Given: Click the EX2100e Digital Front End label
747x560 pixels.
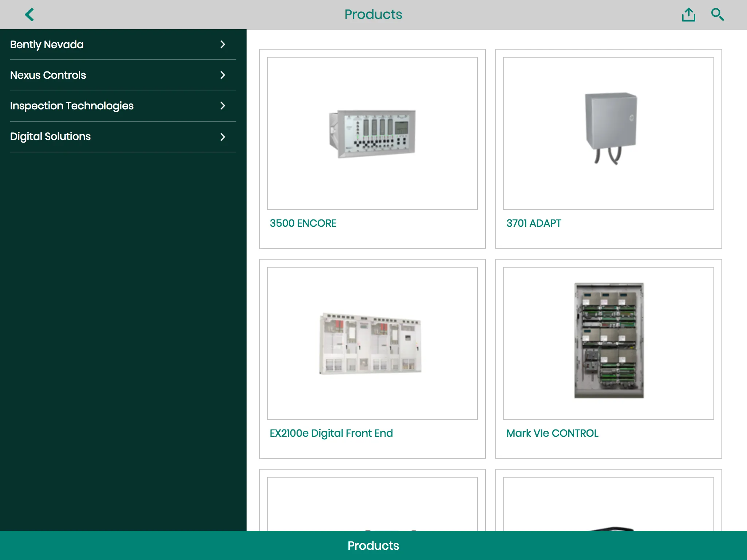Looking at the screenshot, I should click(331, 433).
